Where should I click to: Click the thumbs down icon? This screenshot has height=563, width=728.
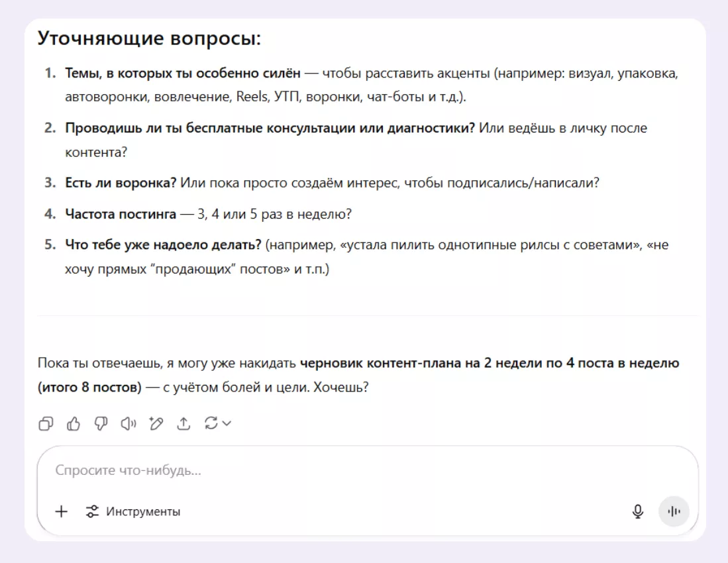pos(101,423)
